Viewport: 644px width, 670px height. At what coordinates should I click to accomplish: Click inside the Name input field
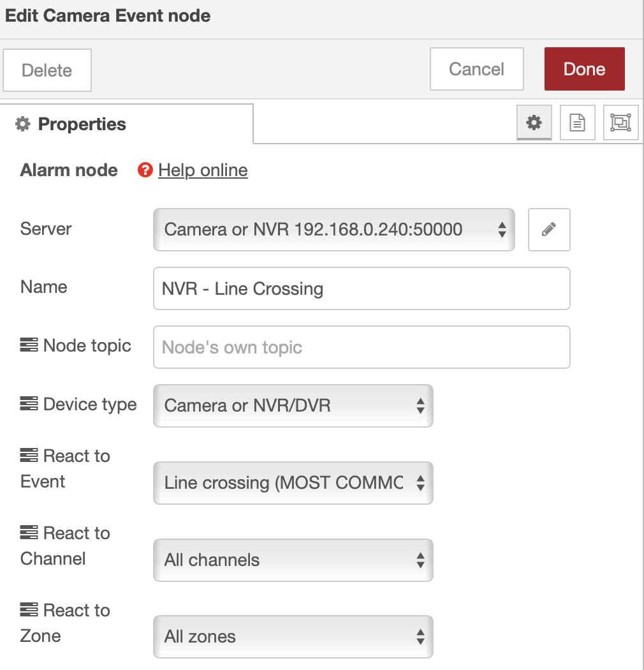click(361, 288)
